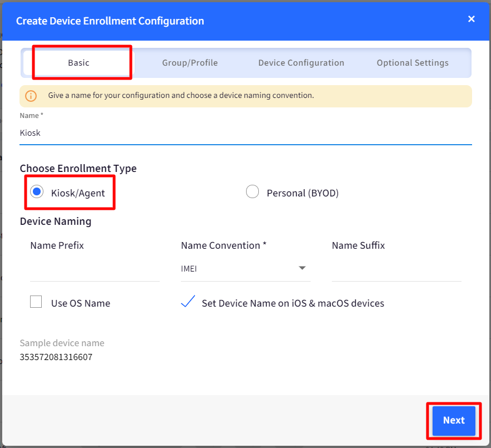
Task: Click the Name Prefix input field
Action: tap(95, 269)
